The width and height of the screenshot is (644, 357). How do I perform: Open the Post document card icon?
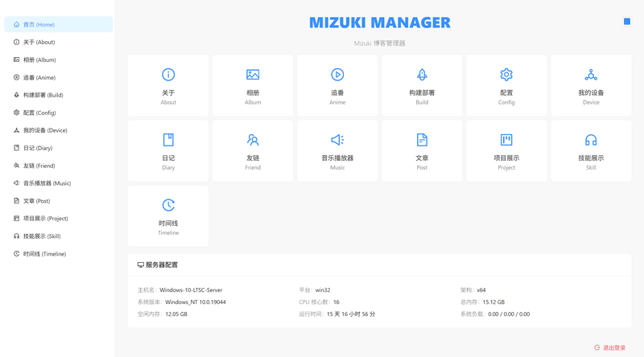pos(422,140)
